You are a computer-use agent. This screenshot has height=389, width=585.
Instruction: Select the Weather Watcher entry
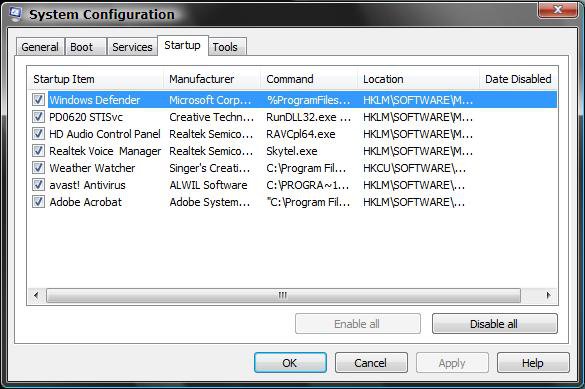click(92, 168)
